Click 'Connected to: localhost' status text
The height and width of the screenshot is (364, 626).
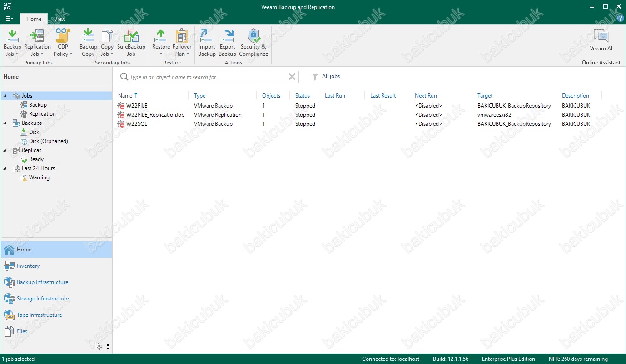click(x=391, y=359)
